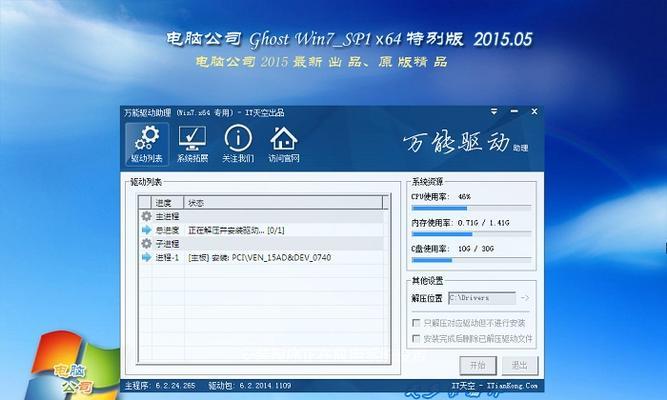Click the arrow icon beside 进程-1
The height and width of the screenshot is (400, 667).
(146, 257)
